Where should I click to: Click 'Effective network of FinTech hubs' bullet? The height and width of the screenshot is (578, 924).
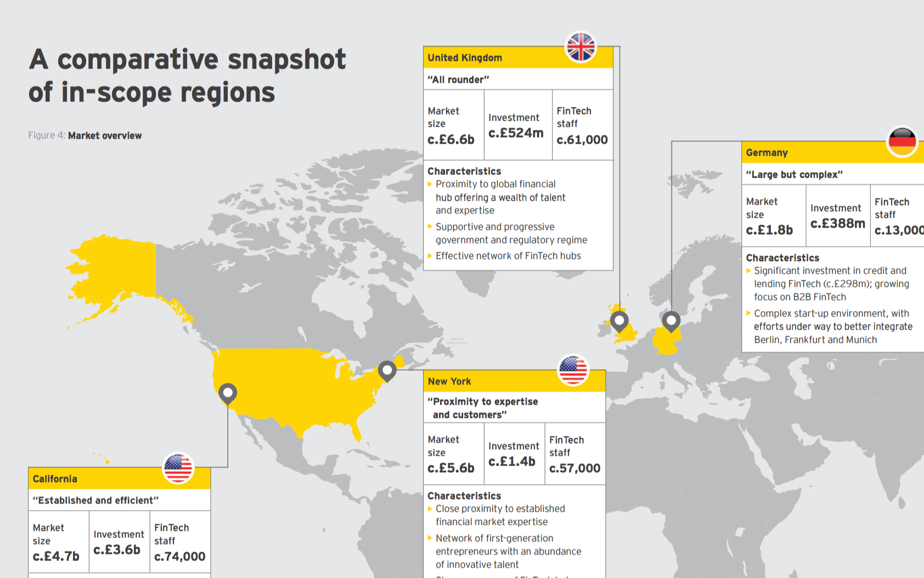tap(508, 256)
